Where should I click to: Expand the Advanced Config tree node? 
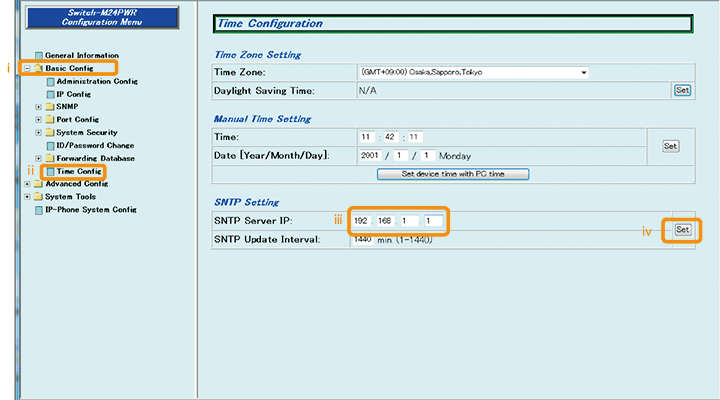click(27, 184)
